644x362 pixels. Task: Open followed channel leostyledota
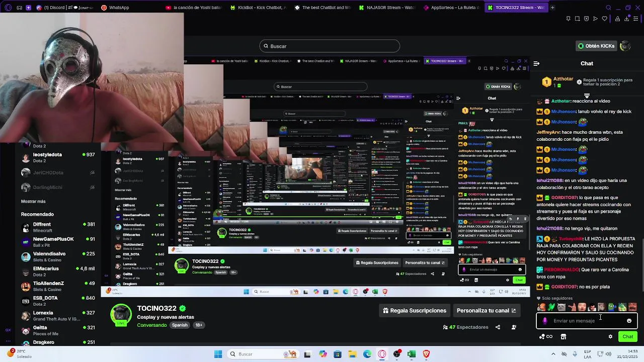[58, 157]
